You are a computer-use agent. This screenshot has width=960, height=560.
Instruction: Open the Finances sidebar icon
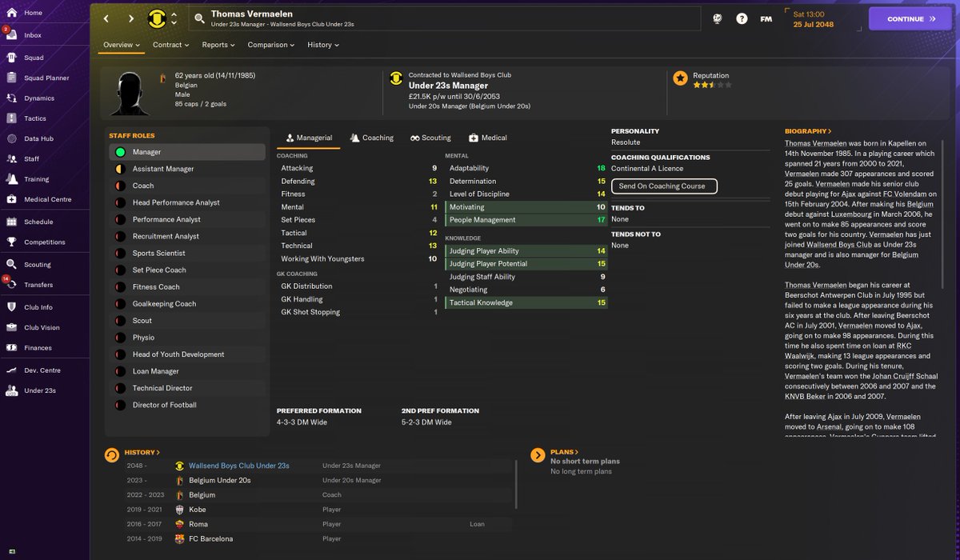click(x=11, y=347)
